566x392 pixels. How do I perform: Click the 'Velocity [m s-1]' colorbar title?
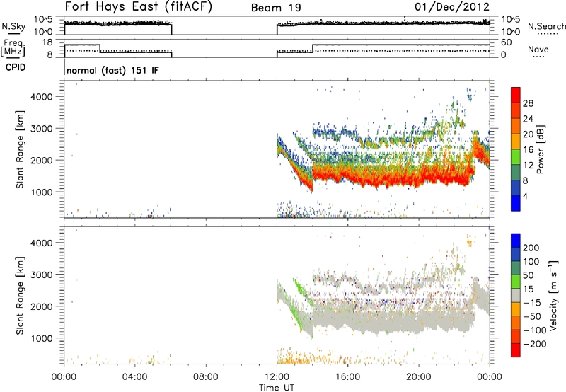[x=553, y=295]
